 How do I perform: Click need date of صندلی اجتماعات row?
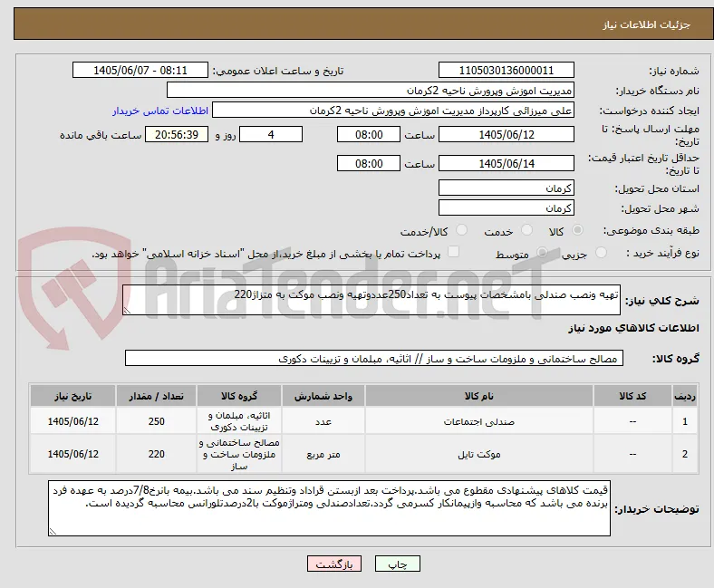pos(72,421)
